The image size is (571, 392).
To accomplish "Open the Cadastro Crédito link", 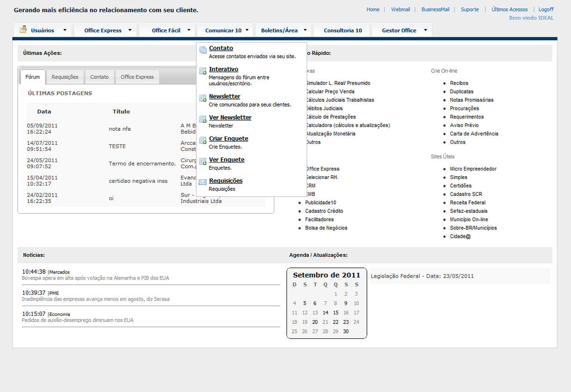I will [x=324, y=211].
